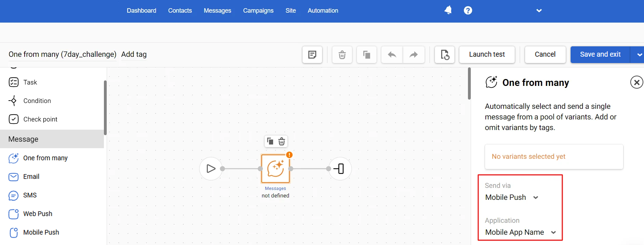Open workflow version history icon
Screen dimensions: 644x245
click(x=444, y=55)
